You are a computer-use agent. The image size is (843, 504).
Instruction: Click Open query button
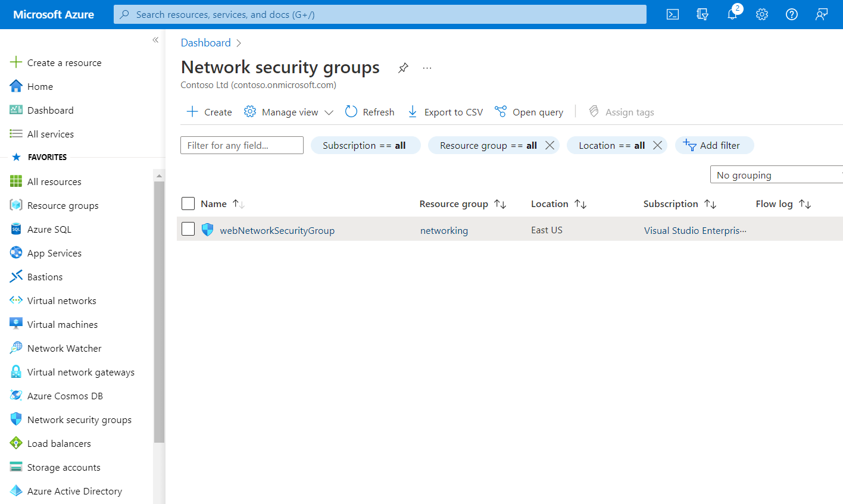(529, 112)
